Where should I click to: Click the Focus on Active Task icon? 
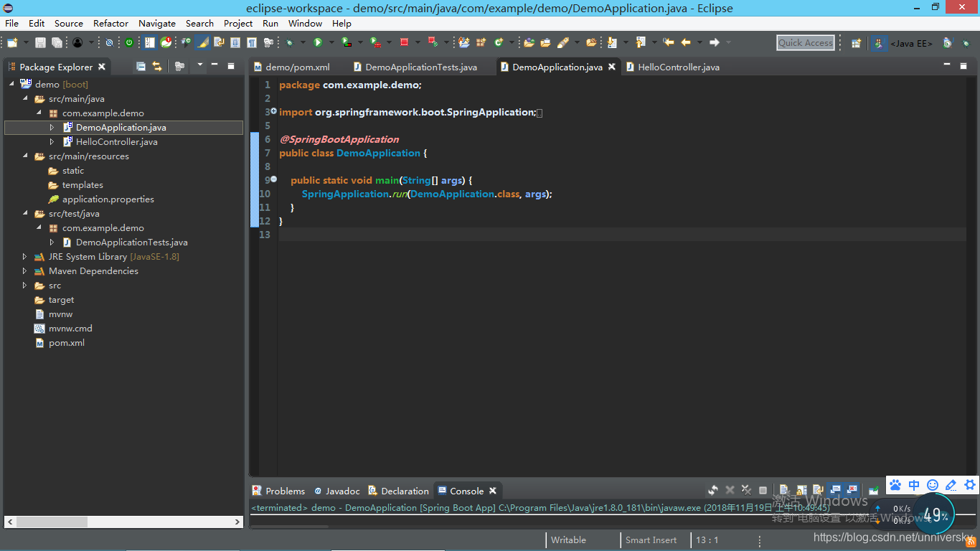click(179, 66)
